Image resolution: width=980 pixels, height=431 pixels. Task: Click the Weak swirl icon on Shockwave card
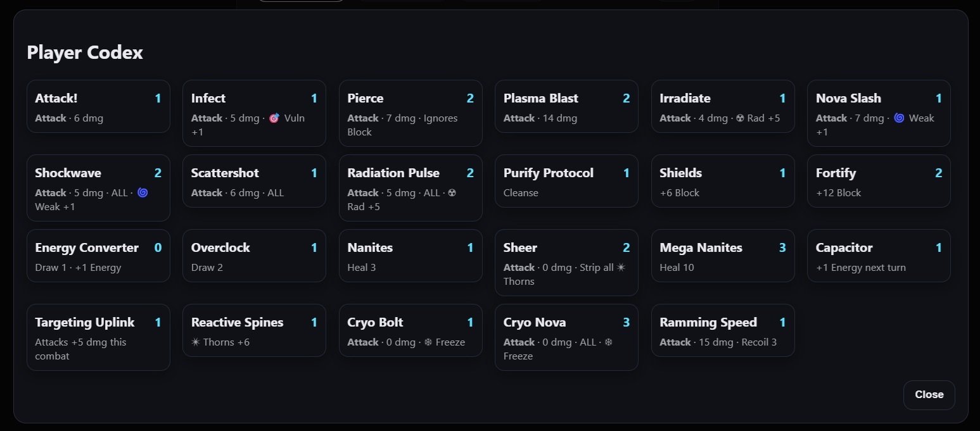click(143, 193)
